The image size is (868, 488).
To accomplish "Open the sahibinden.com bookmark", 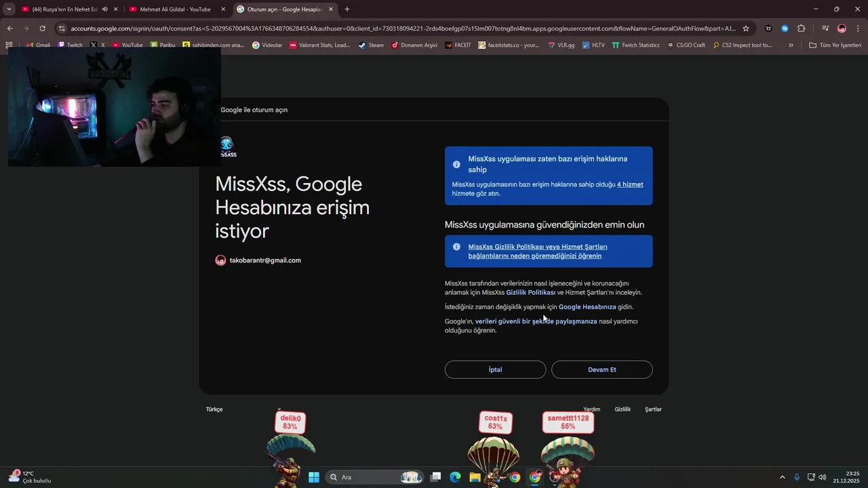I will pyautogui.click(x=214, y=45).
